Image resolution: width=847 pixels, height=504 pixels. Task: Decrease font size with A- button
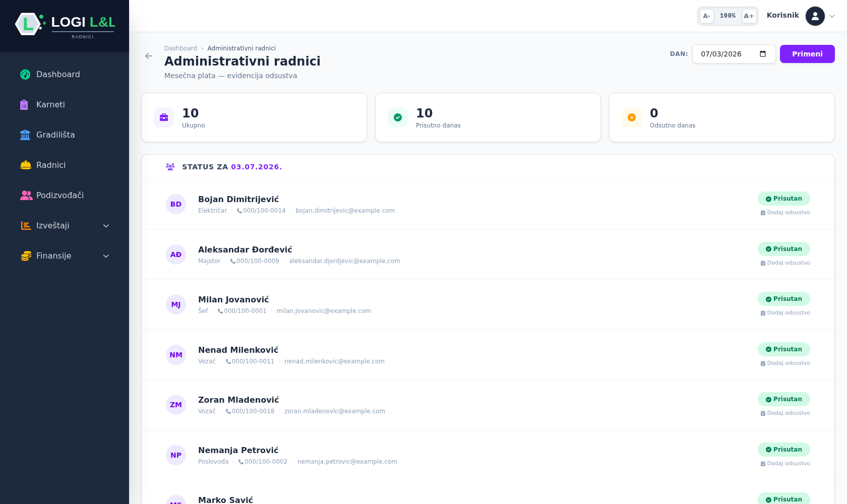coord(706,16)
